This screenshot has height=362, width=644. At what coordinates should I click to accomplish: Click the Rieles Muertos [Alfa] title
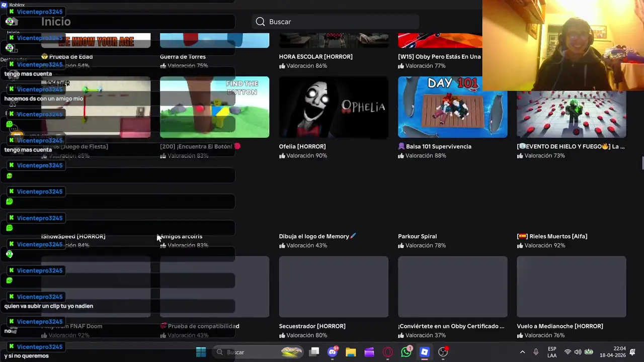click(x=552, y=236)
